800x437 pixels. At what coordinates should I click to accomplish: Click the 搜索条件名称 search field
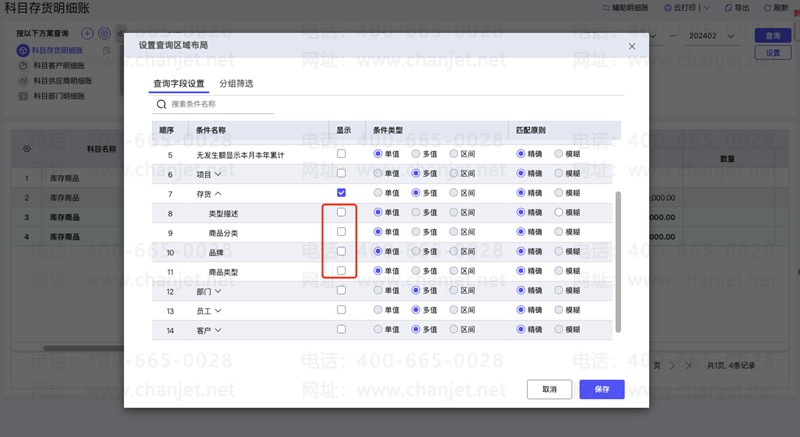click(x=213, y=104)
